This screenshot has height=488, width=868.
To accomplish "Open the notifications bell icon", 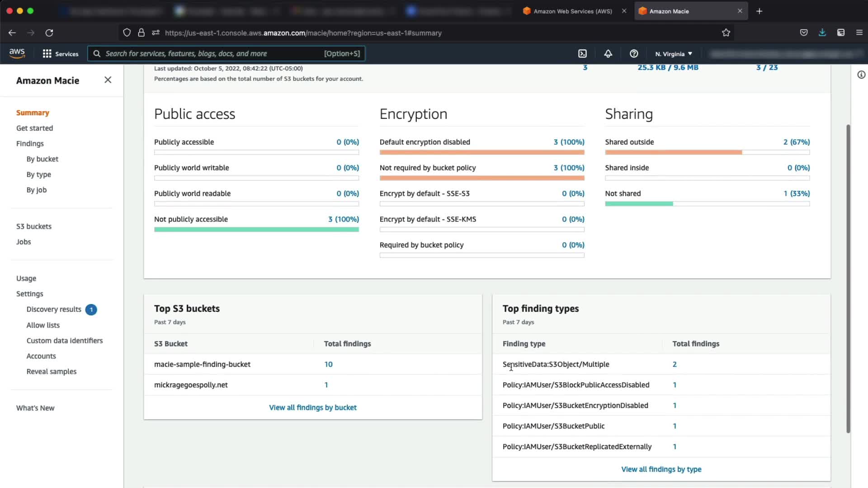I will pyautogui.click(x=608, y=54).
